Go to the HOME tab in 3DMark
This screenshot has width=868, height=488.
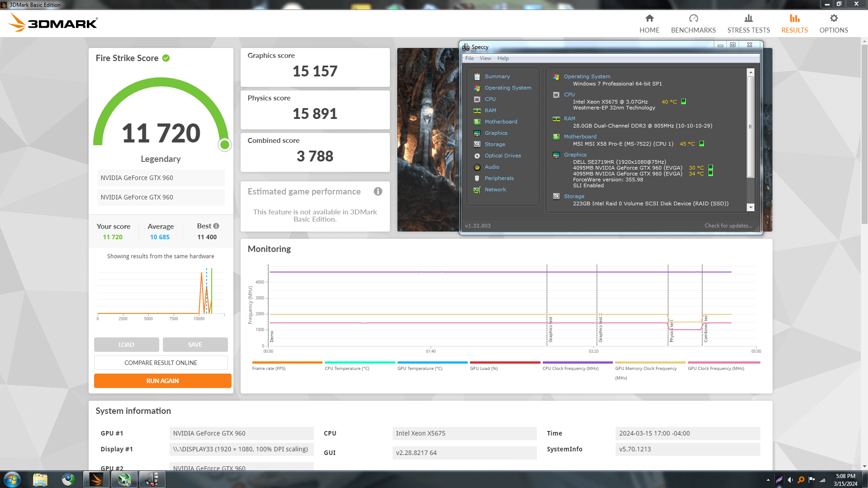[x=650, y=24]
